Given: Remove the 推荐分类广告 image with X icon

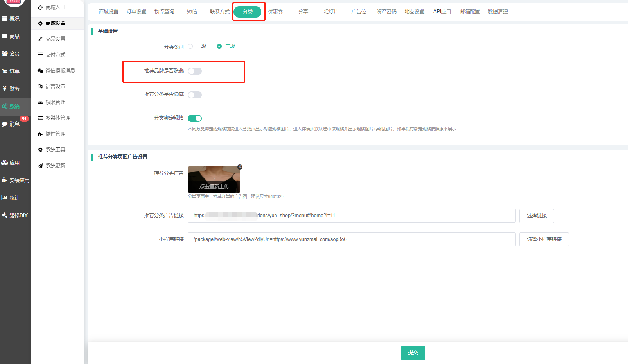Looking at the screenshot, I should (240, 167).
